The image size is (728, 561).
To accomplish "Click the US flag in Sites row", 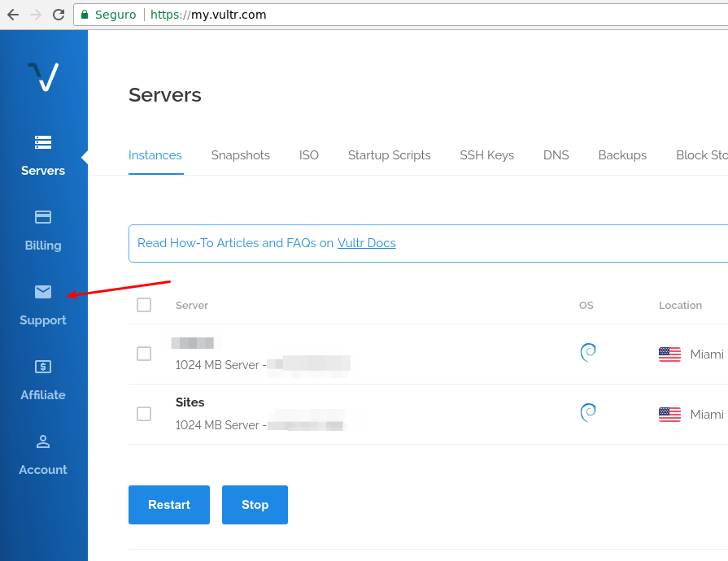I will (669, 415).
